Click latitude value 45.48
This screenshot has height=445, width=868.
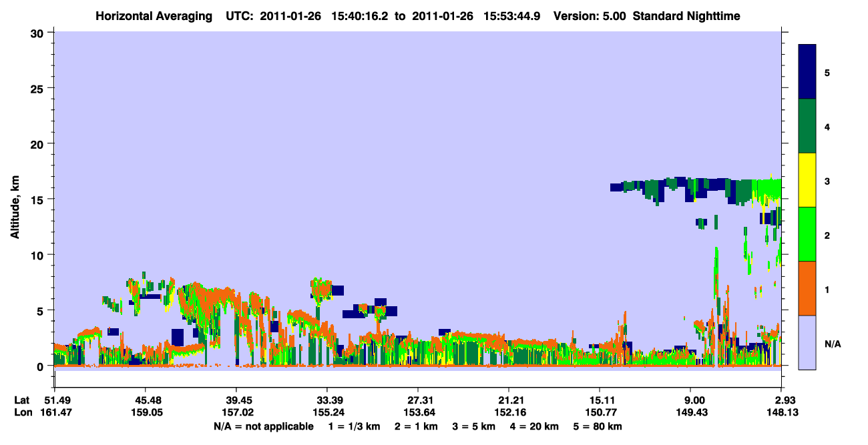pyautogui.click(x=146, y=400)
